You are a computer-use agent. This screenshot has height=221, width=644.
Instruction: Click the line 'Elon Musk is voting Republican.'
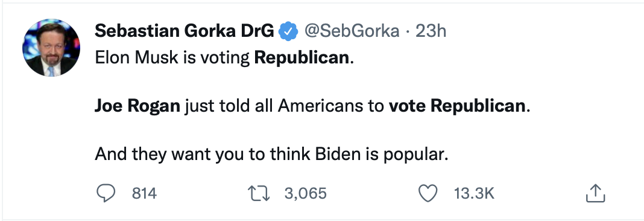click(224, 57)
